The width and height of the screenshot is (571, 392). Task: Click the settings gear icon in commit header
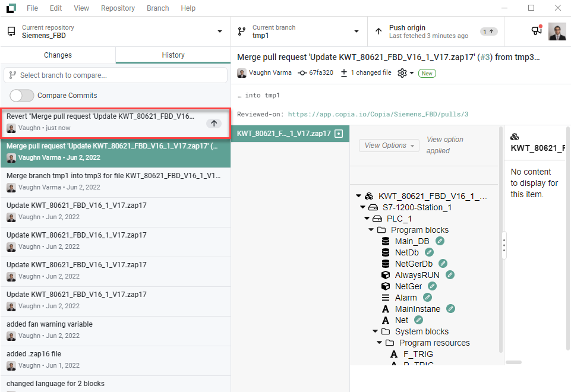(x=402, y=73)
